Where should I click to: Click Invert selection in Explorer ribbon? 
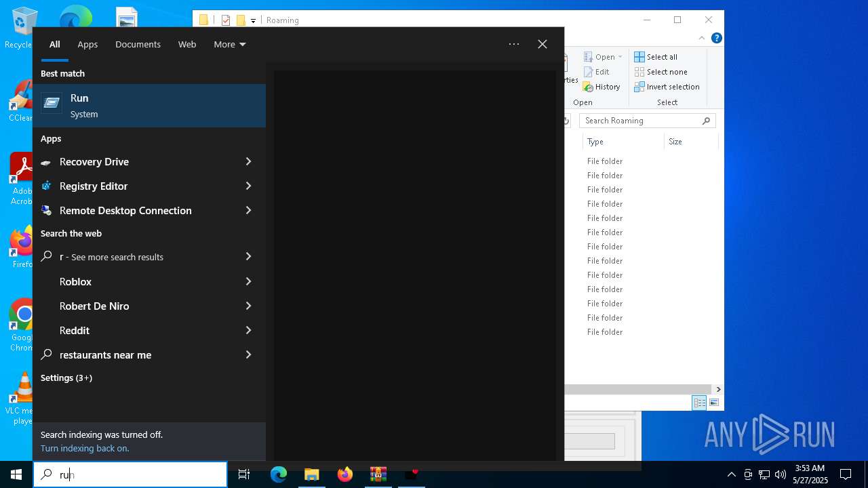click(x=667, y=87)
